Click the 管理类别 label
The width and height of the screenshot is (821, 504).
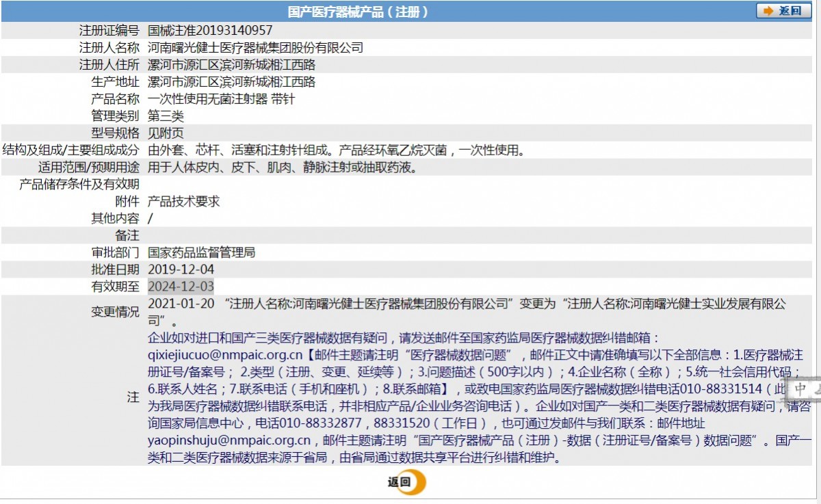[x=115, y=116]
